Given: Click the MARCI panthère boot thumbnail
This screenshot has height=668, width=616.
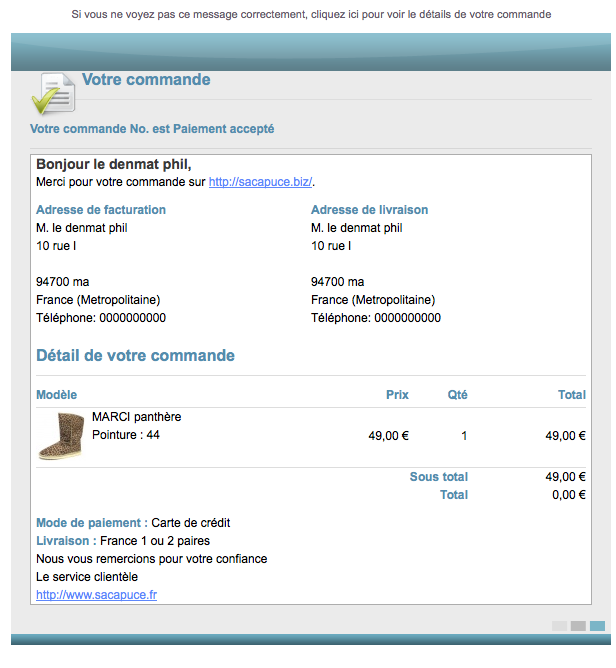Looking at the screenshot, I should coord(61,435).
